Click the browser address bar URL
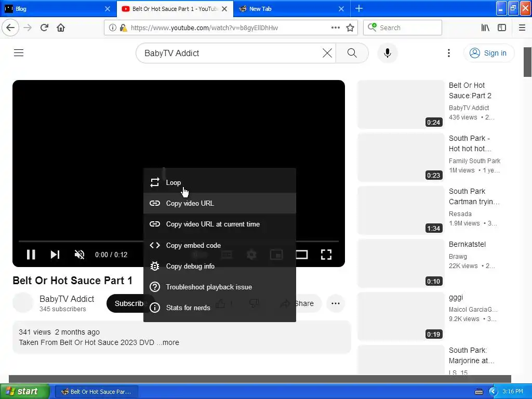Image resolution: width=532 pixels, height=399 pixels. click(x=204, y=28)
